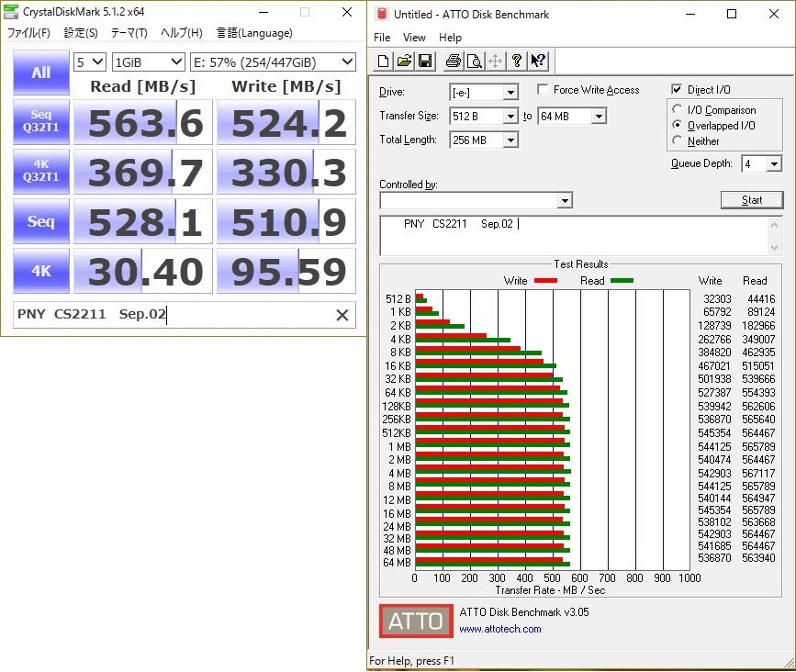Open the ATTO File menu
796x672 pixels.
pos(382,38)
